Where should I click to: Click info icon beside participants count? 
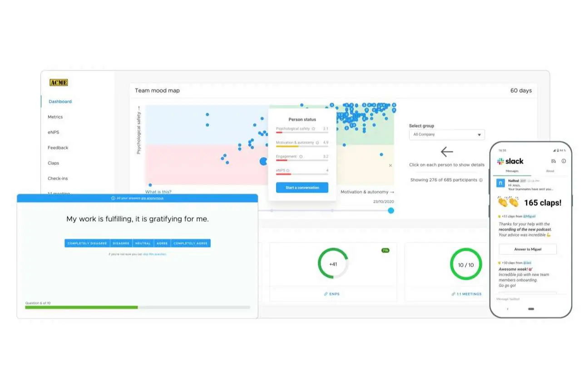(480, 180)
